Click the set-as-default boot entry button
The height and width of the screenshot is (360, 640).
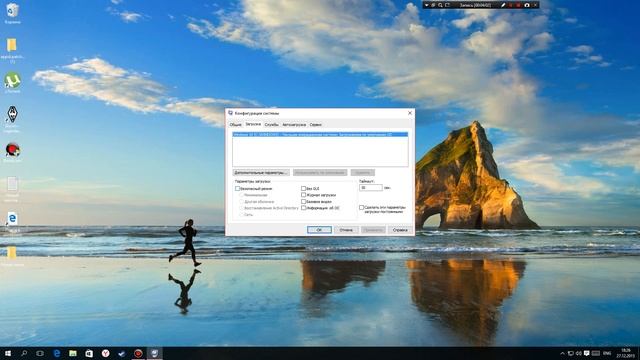point(320,173)
